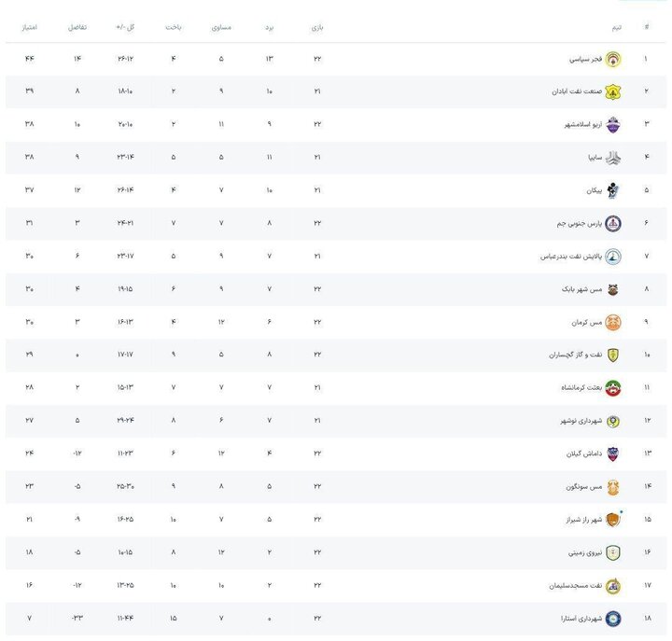
Task: Click the Pars Jonoubi Jam logo
Action: [x=612, y=223]
